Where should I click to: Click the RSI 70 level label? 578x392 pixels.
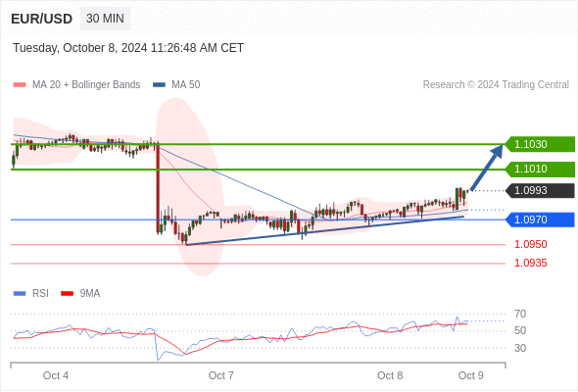520,314
